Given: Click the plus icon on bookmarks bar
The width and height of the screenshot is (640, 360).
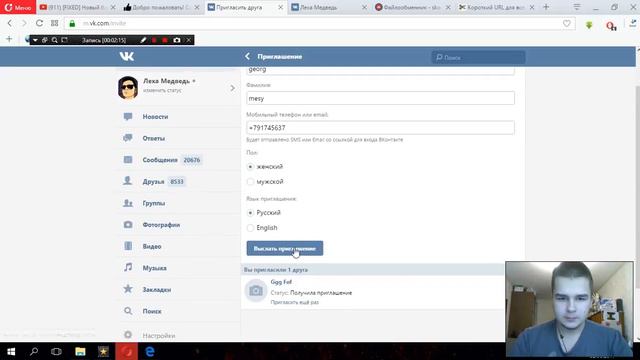Looking at the screenshot, I should pos(9,39).
